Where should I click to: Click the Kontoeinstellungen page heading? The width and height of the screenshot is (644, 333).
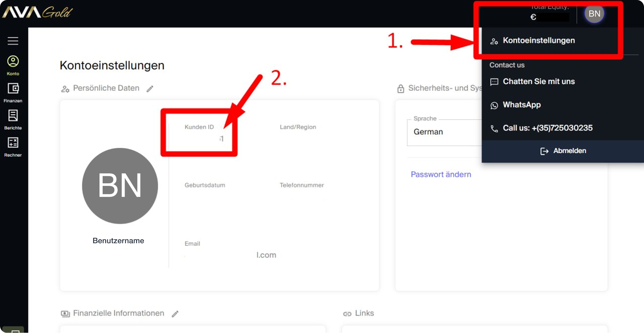[x=112, y=66]
